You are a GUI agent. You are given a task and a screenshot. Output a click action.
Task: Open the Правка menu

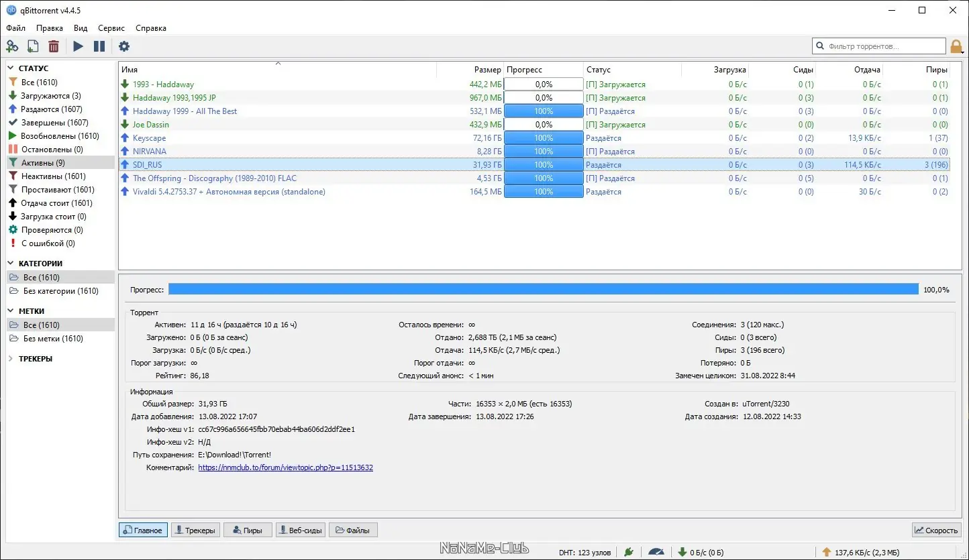tap(50, 28)
